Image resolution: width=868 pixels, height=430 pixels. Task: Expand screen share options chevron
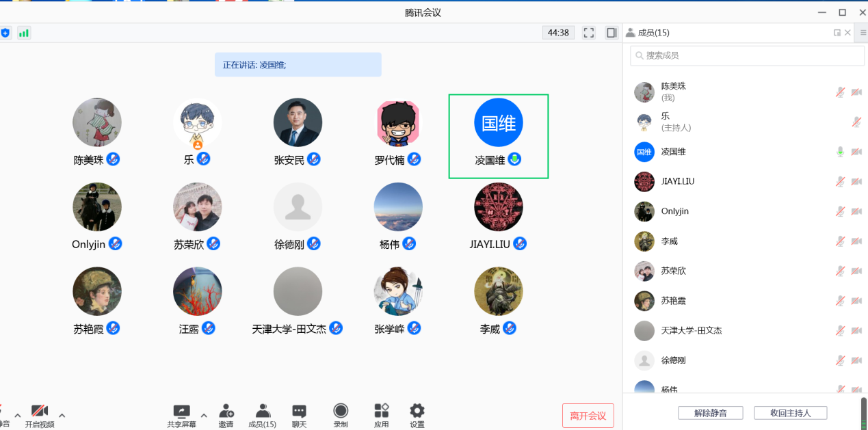[x=202, y=415]
